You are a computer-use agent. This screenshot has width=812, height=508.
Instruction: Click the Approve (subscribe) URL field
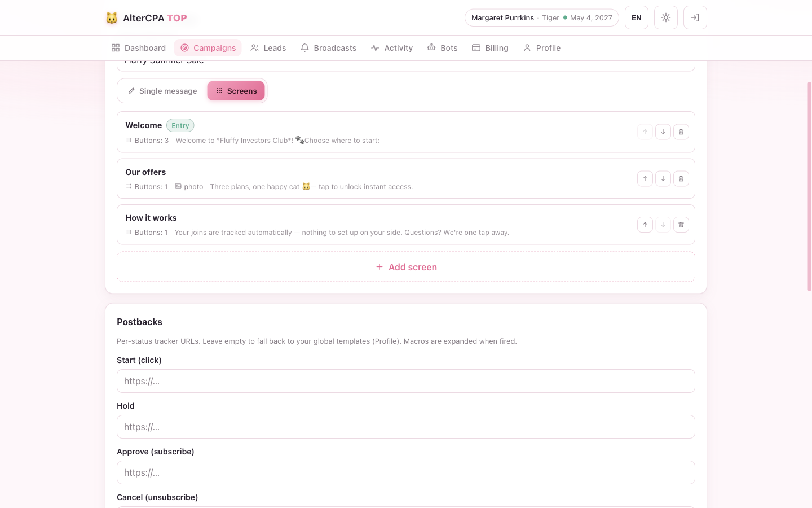[x=406, y=472]
